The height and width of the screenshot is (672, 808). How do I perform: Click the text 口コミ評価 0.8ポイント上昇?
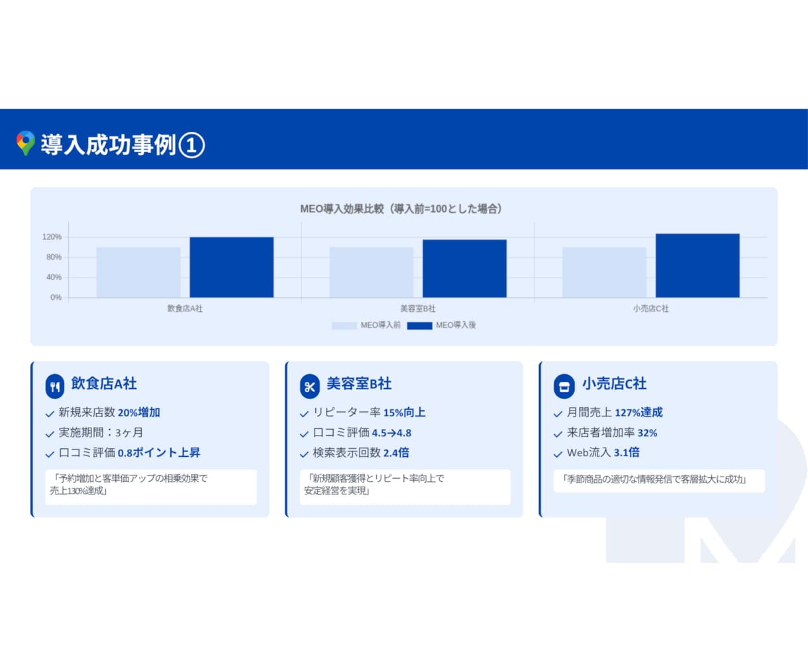[129, 453]
